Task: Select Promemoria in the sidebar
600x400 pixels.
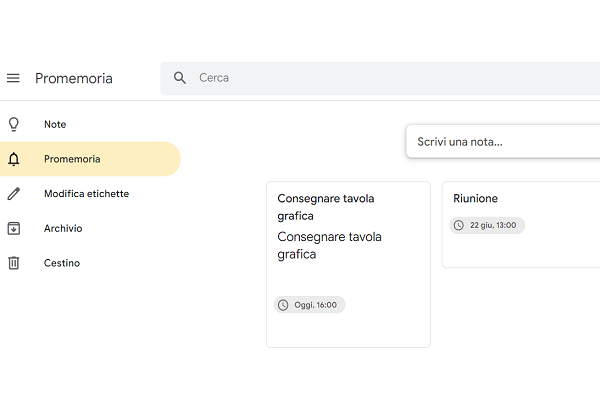Action: [90, 159]
